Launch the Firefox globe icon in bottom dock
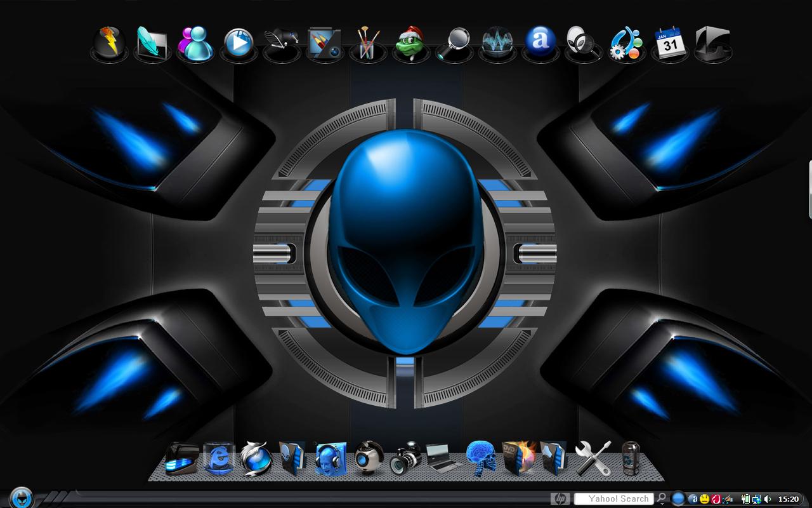The width and height of the screenshot is (812, 508). click(256, 458)
